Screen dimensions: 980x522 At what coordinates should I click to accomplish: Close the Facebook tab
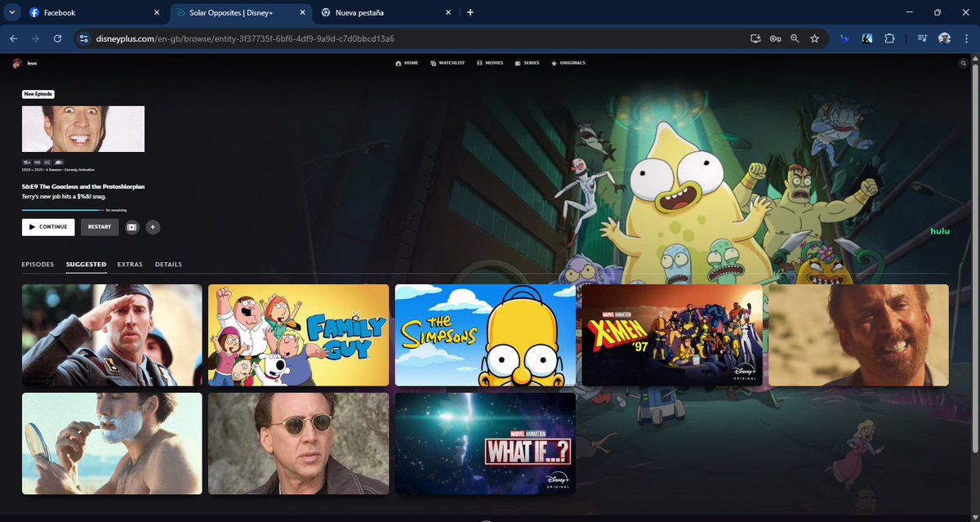coord(157,12)
